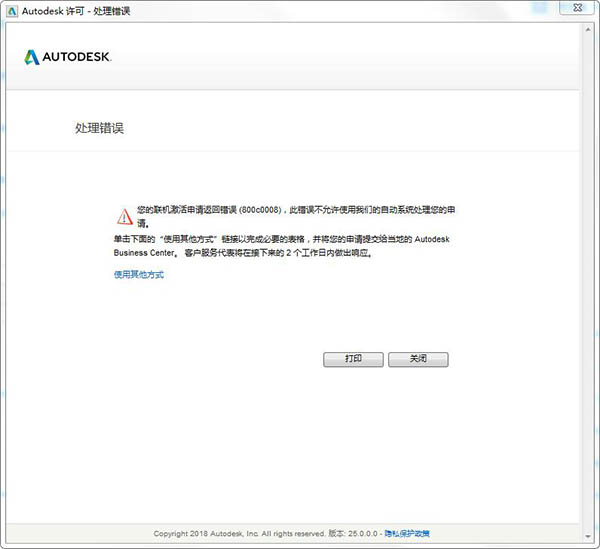Open the 隐私保护政策 link in footer
Screen dimensions: 600x549
pyautogui.click(x=408, y=534)
